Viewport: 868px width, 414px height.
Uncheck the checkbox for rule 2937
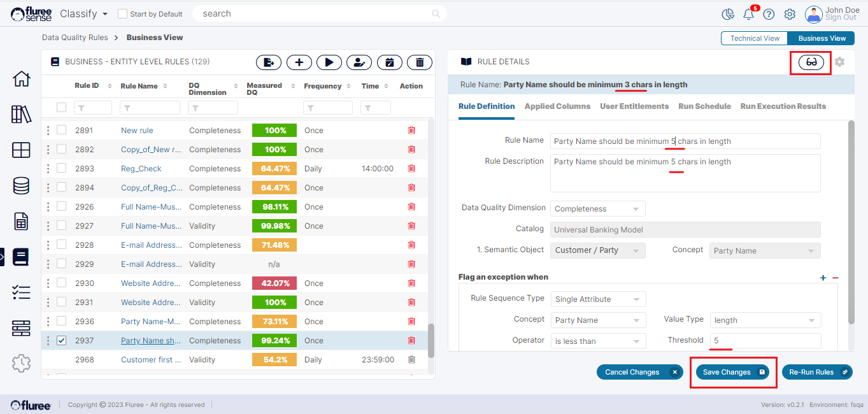coord(61,341)
